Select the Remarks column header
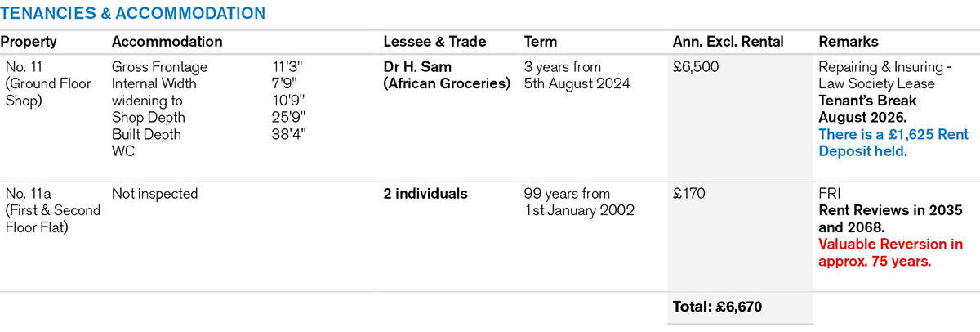This screenshot has height=332, width=980. click(x=849, y=42)
